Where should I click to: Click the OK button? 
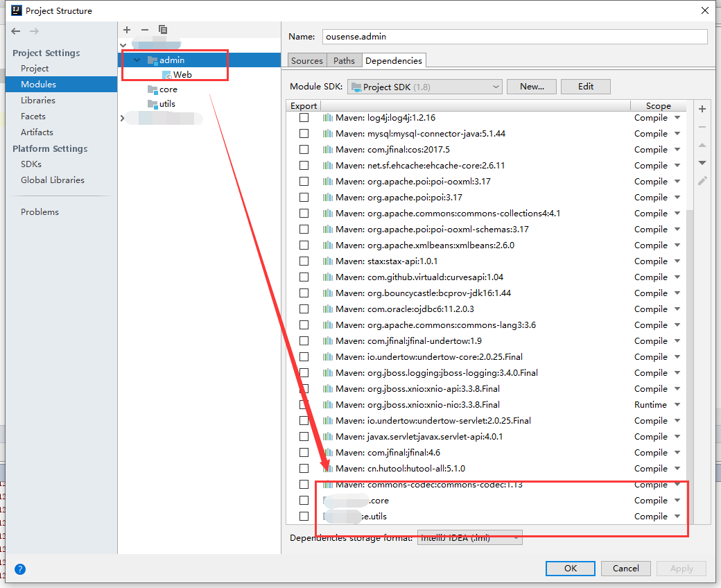coord(570,568)
